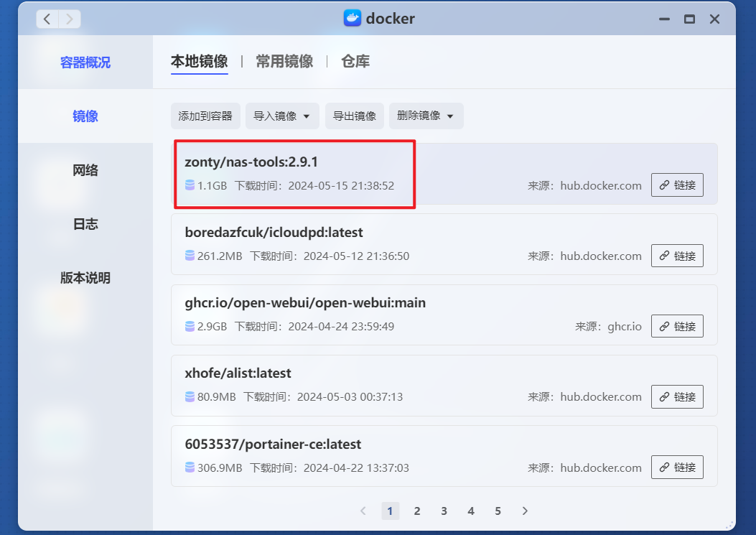Go to next page of images
The image size is (756, 535).
tap(525, 511)
